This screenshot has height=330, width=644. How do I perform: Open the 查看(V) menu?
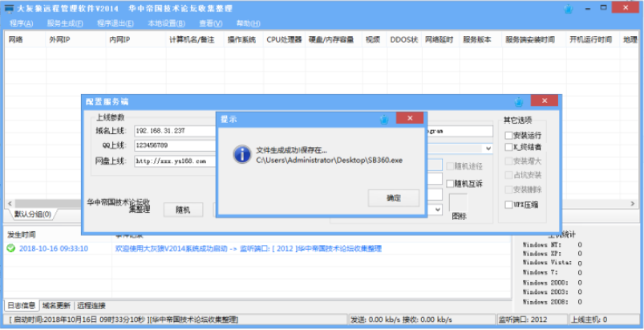(x=211, y=23)
